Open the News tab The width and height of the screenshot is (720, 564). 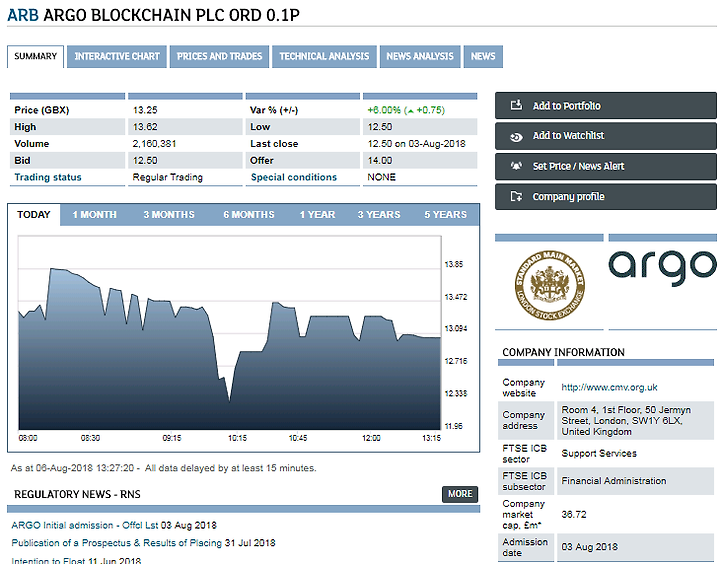pyautogui.click(x=483, y=56)
